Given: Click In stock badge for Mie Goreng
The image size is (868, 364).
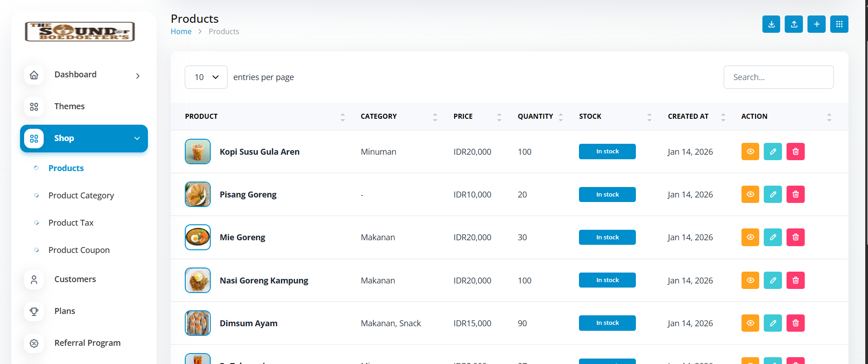Looking at the screenshot, I should click(607, 238).
